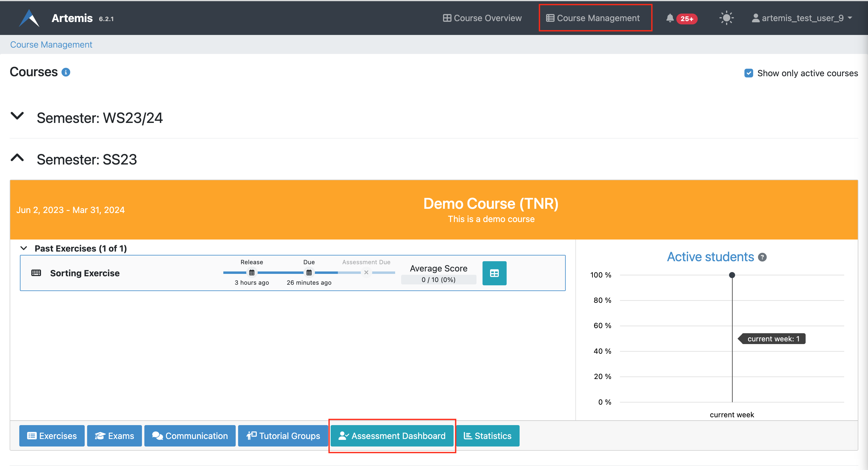Open course Statistics
Viewport: 868px width, 470px height.
(488, 436)
